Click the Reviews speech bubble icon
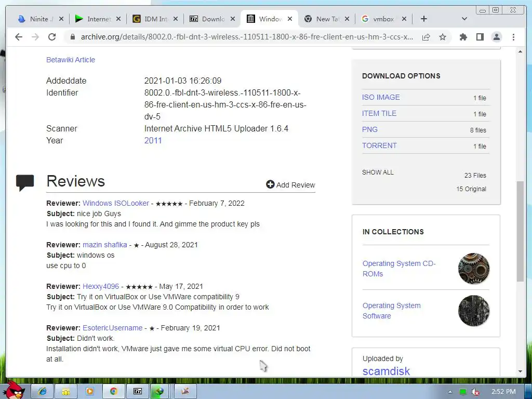The image size is (532, 399). coord(25,182)
